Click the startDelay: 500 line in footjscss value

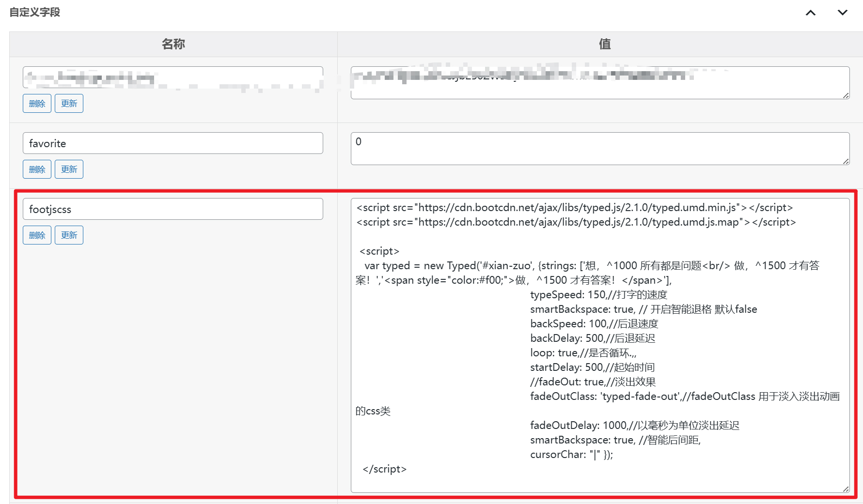592,367
